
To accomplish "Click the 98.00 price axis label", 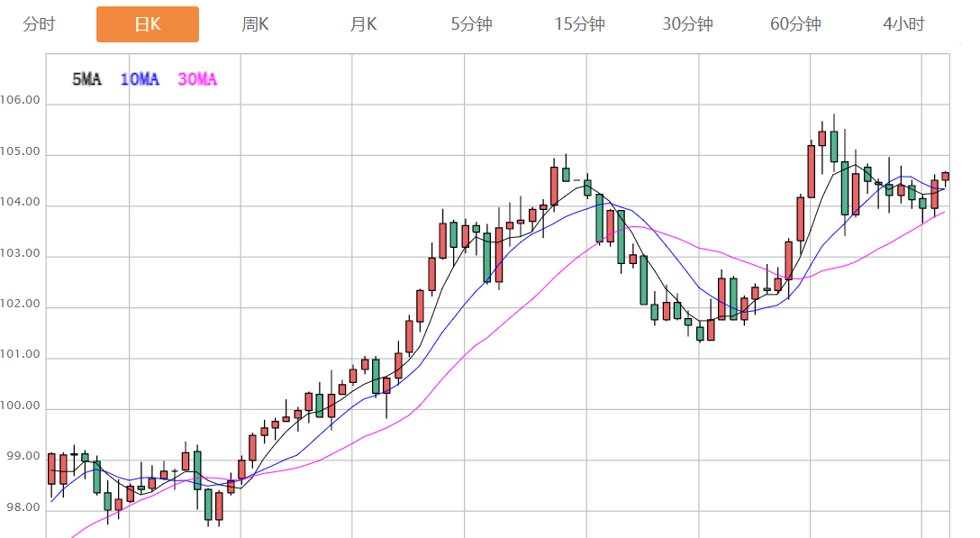I will click(x=21, y=508).
